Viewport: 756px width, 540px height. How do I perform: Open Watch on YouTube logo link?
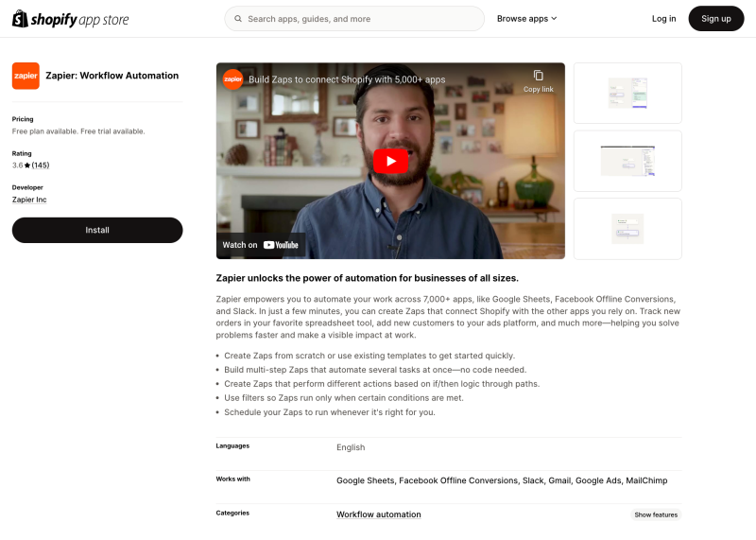(281, 245)
